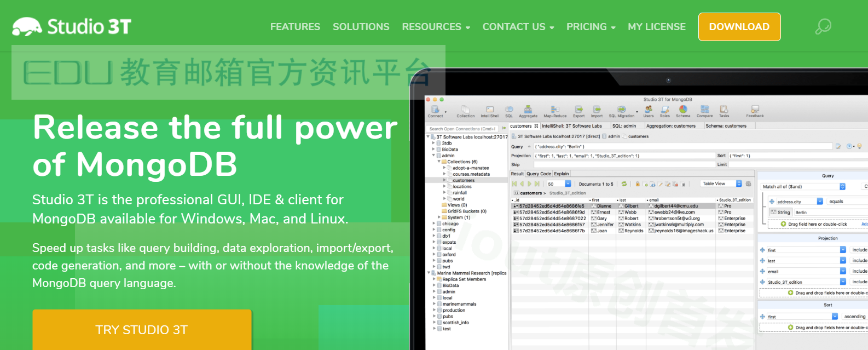Launch IntelliShell from the toolbar
The image size is (868, 350).
490,111
